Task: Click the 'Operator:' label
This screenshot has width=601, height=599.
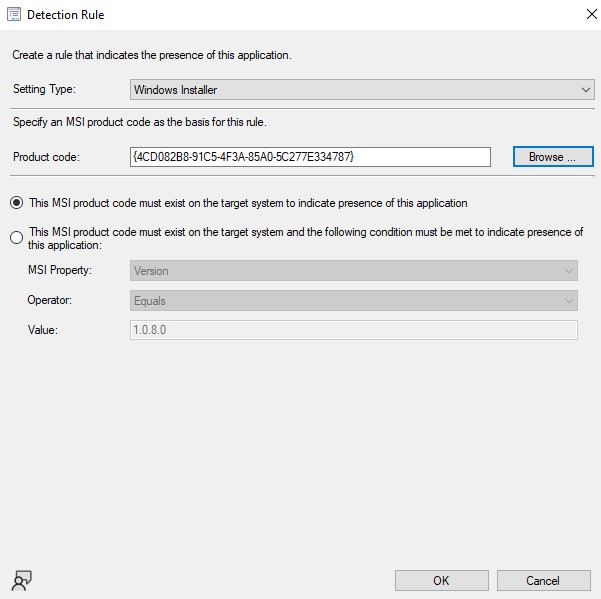Action: coord(50,301)
